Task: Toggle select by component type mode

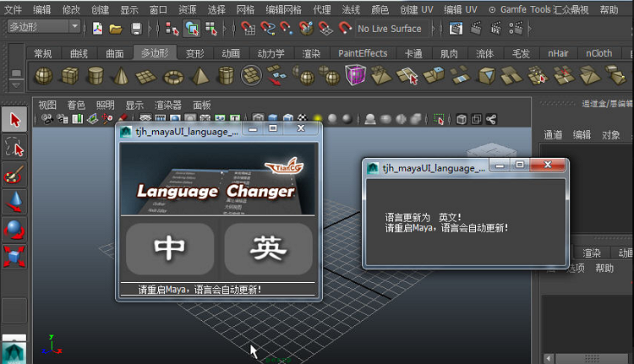Action: [x=211, y=28]
